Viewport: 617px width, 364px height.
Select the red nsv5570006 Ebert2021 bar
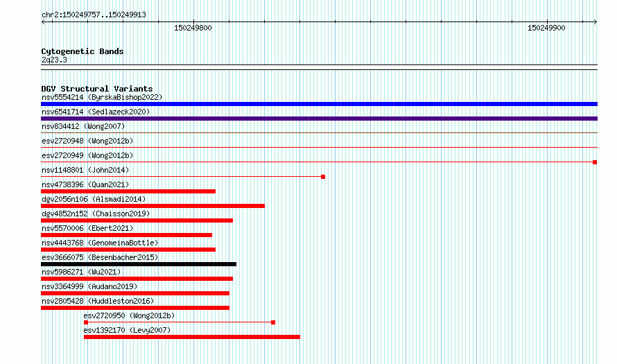point(126,235)
